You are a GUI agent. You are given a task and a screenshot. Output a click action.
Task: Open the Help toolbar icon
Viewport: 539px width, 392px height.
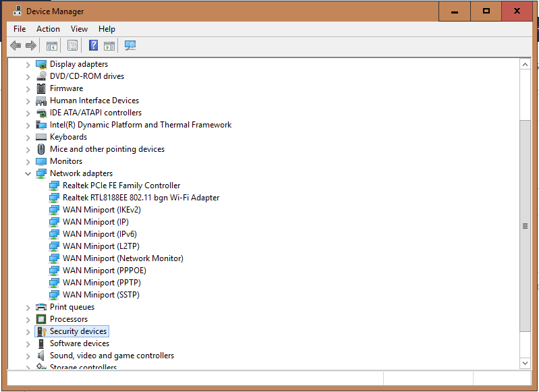(x=93, y=45)
